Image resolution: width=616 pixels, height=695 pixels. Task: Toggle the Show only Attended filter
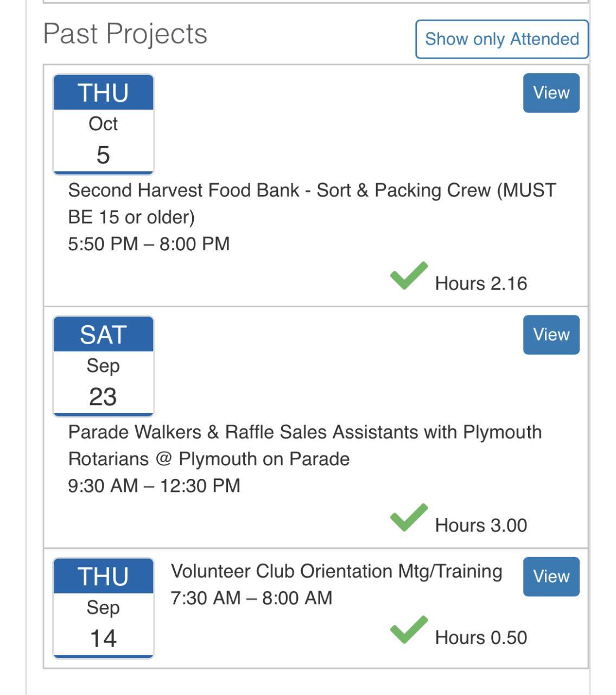[501, 39]
